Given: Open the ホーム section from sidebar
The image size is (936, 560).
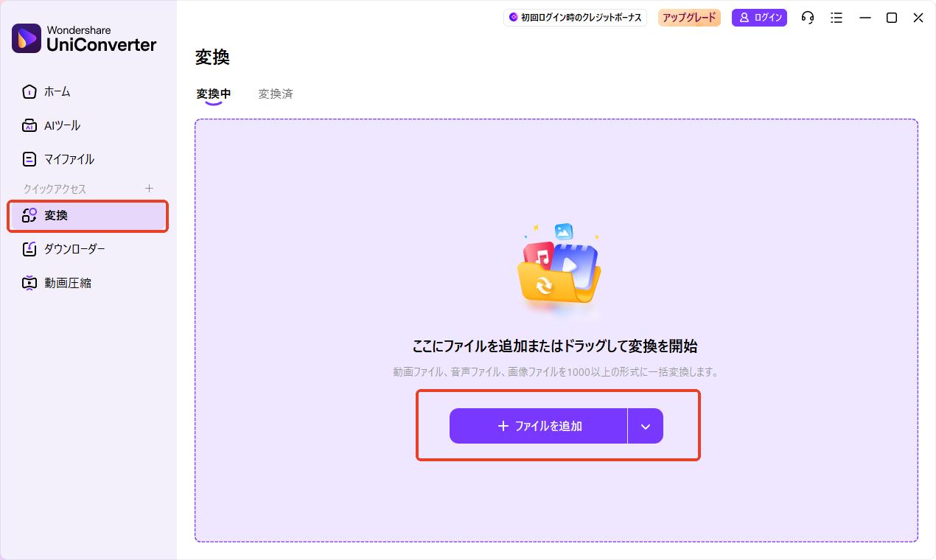Looking at the screenshot, I should (x=55, y=91).
